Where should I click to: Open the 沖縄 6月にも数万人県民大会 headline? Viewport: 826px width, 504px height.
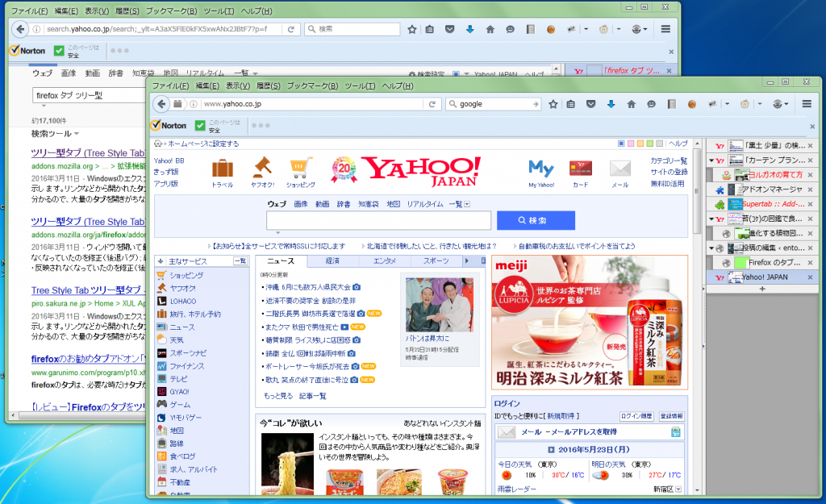click(x=308, y=288)
